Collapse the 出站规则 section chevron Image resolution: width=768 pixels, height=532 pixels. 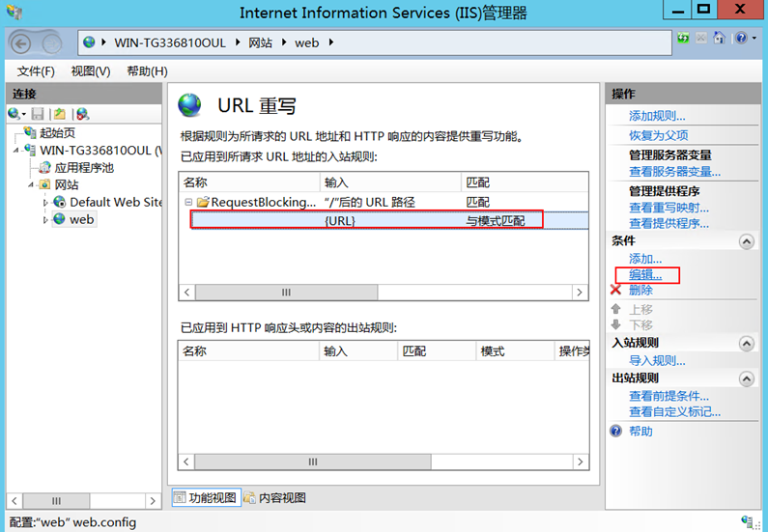[744, 378]
